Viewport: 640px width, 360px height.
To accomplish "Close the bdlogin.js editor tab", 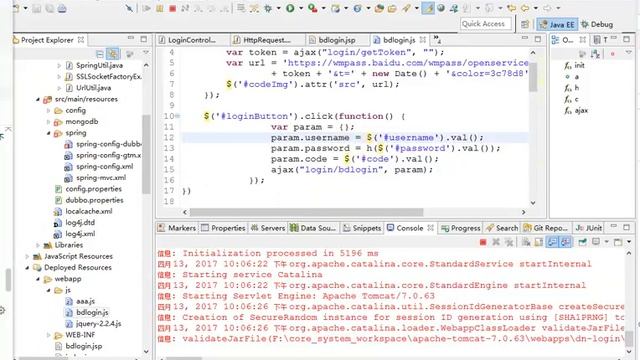I will 423,40.
